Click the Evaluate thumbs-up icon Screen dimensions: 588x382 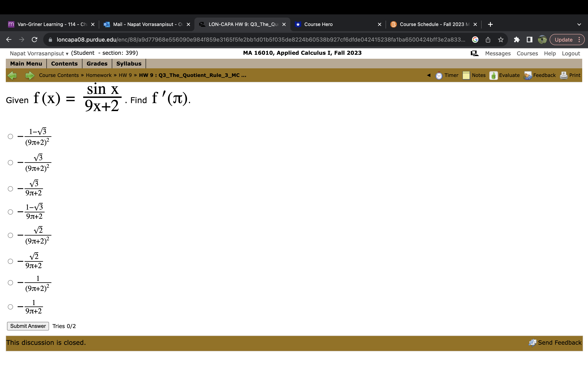pyautogui.click(x=493, y=76)
